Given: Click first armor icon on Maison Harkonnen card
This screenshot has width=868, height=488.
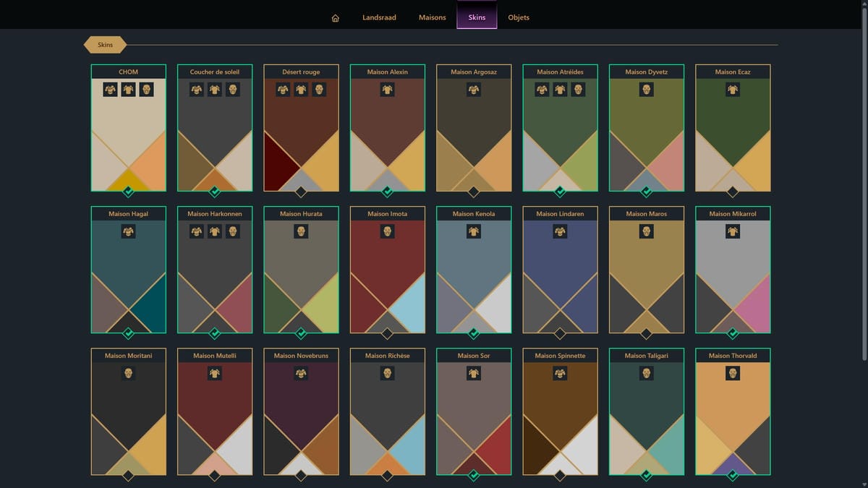Looking at the screenshot, I should 197,231.
